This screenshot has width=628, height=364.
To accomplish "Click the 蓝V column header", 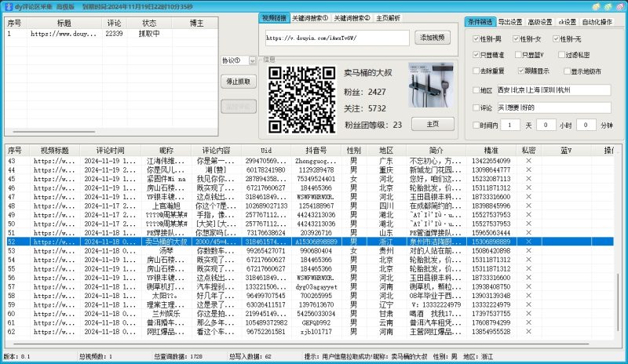I will pyautogui.click(x=566, y=150).
